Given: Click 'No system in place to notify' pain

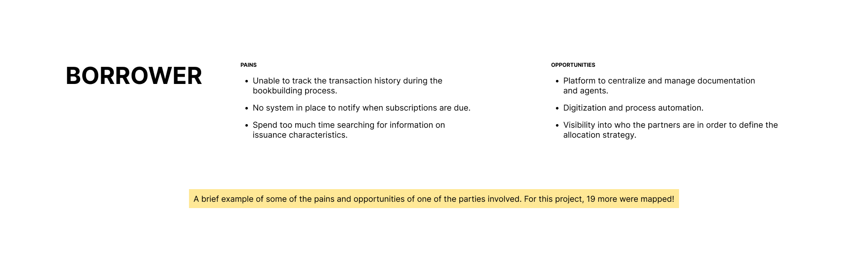Looking at the screenshot, I should click(361, 108).
